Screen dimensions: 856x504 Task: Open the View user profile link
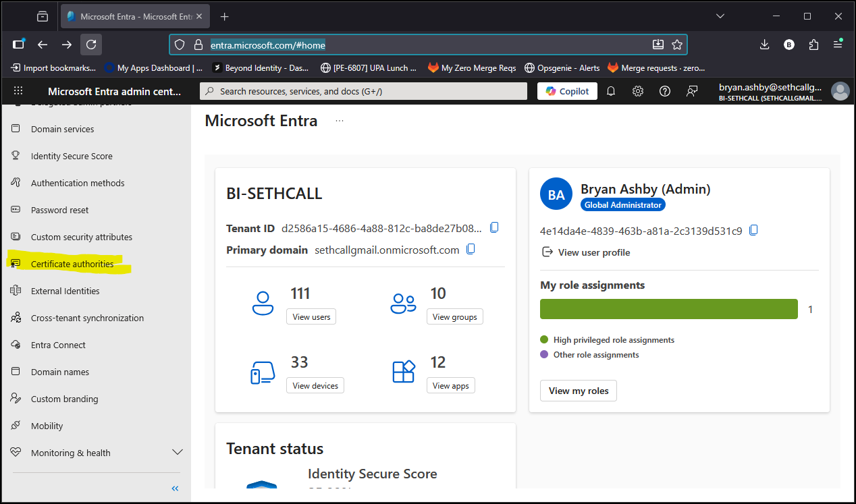click(593, 252)
